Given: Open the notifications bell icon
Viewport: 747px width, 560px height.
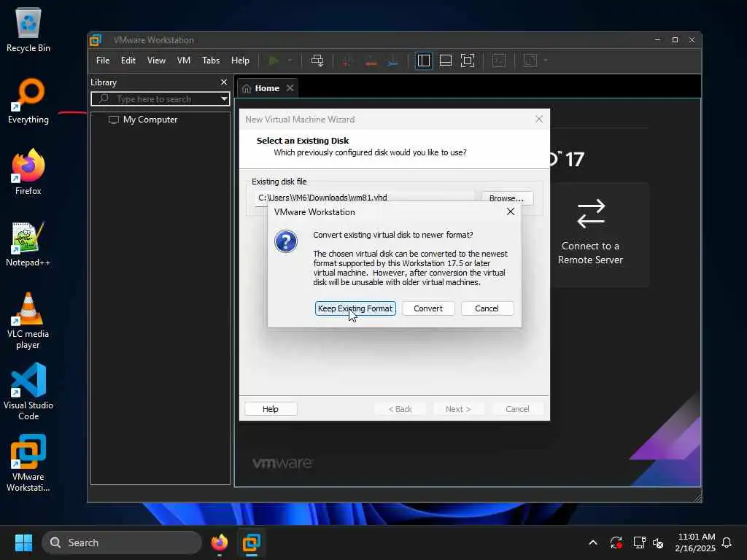Looking at the screenshot, I should [727, 542].
